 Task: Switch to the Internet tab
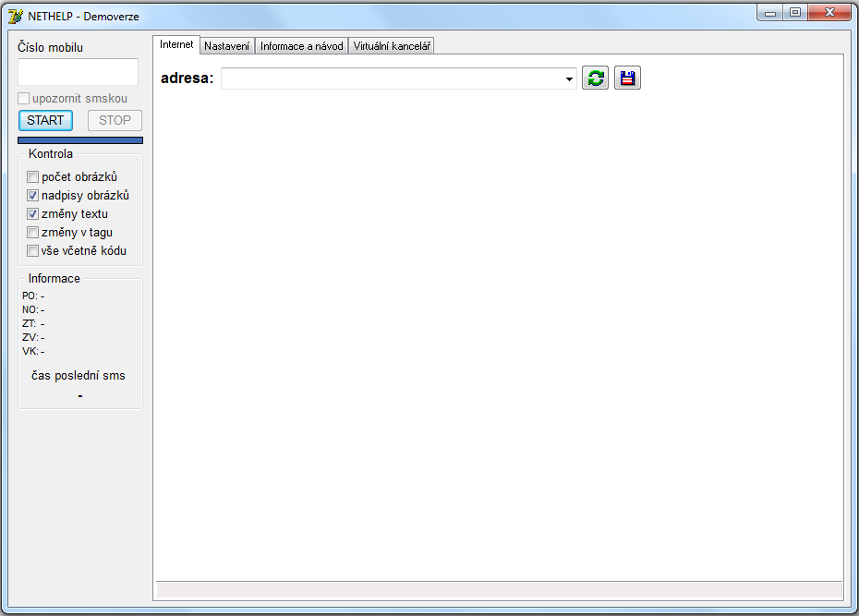176,44
